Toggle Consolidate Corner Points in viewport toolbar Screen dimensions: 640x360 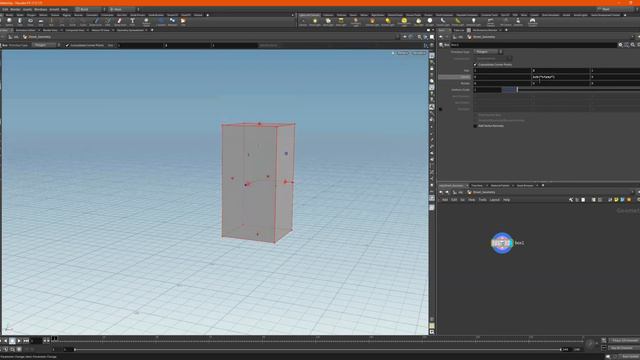pyautogui.click(x=68, y=45)
